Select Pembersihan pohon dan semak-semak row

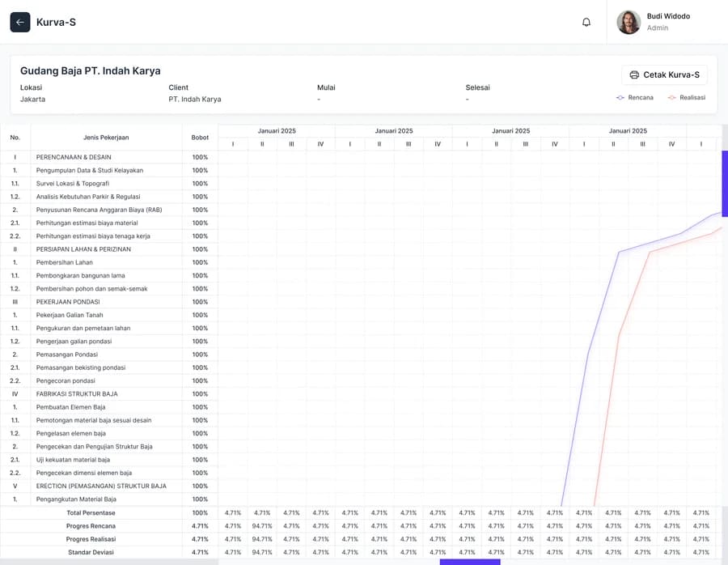tap(109, 288)
